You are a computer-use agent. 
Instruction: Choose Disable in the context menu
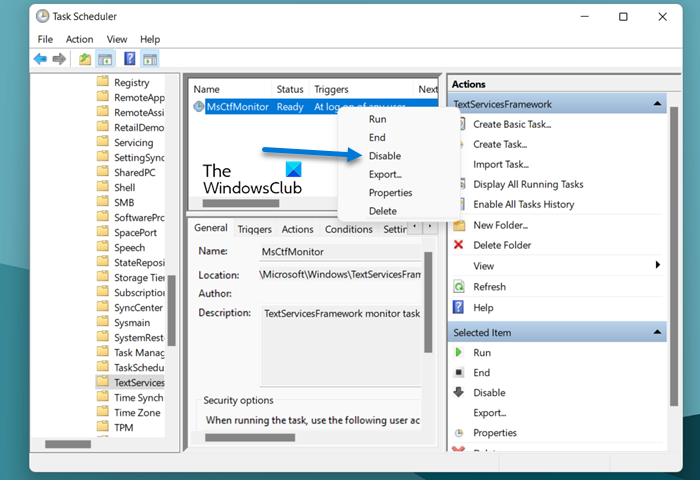tap(385, 156)
